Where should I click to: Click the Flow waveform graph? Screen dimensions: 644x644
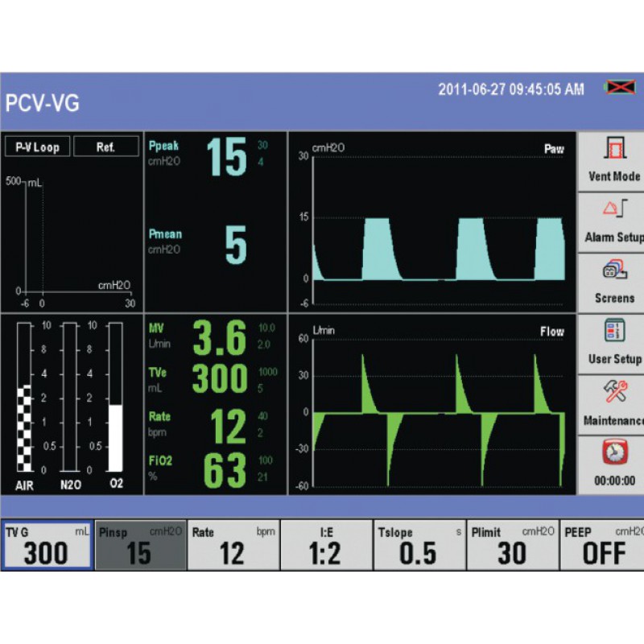point(432,405)
